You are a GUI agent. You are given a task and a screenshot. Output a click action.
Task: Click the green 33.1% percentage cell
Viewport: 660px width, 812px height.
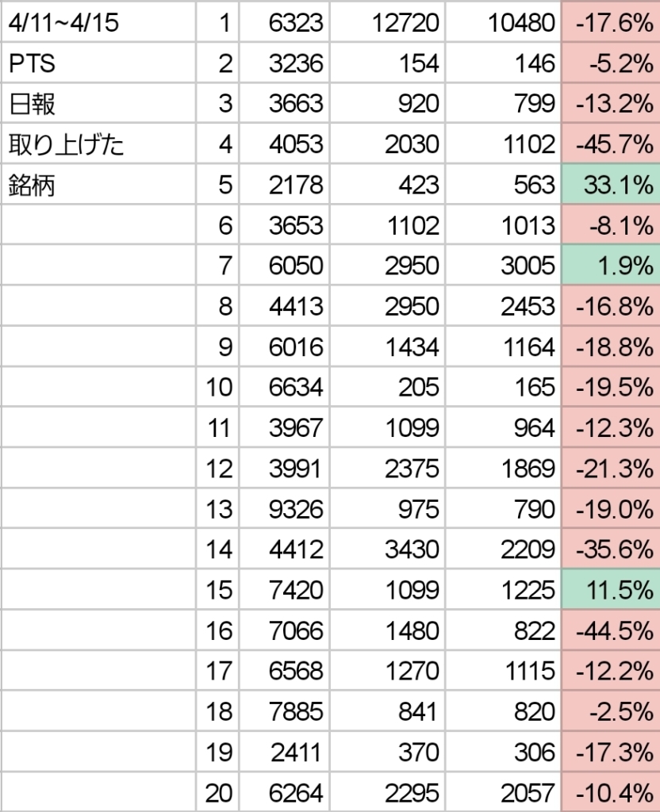[610, 184]
